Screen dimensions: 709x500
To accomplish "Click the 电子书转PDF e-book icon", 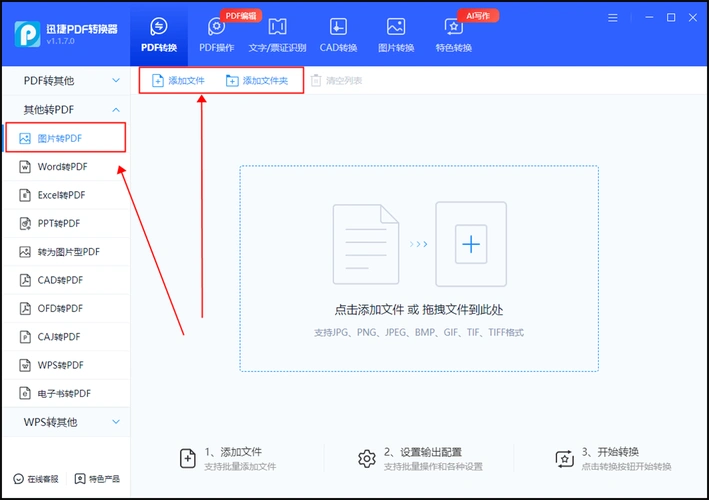I will coord(25,393).
